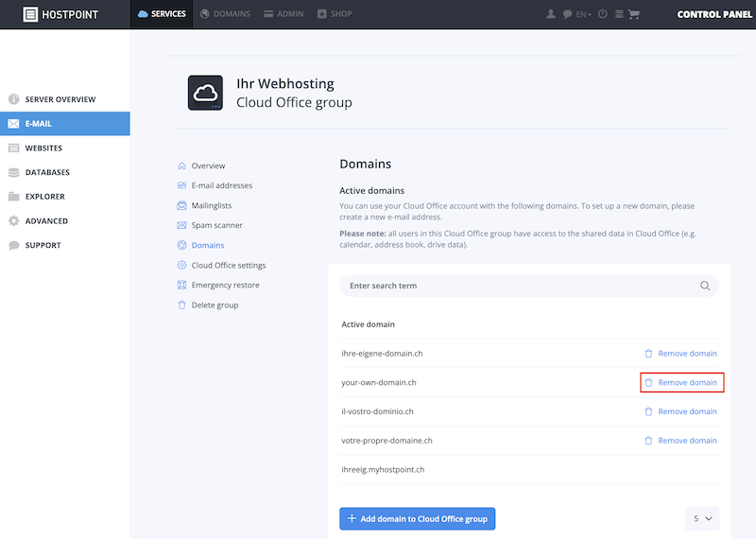Click Add domain to Cloud Office group
The height and width of the screenshot is (539, 756).
point(417,519)
